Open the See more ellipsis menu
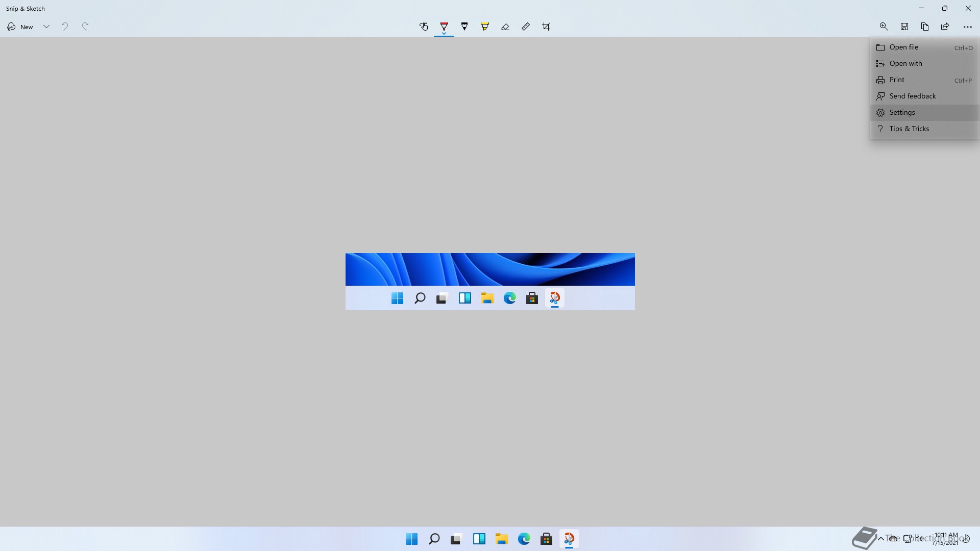This screenshot has width=980, height=551. (968, 27)
